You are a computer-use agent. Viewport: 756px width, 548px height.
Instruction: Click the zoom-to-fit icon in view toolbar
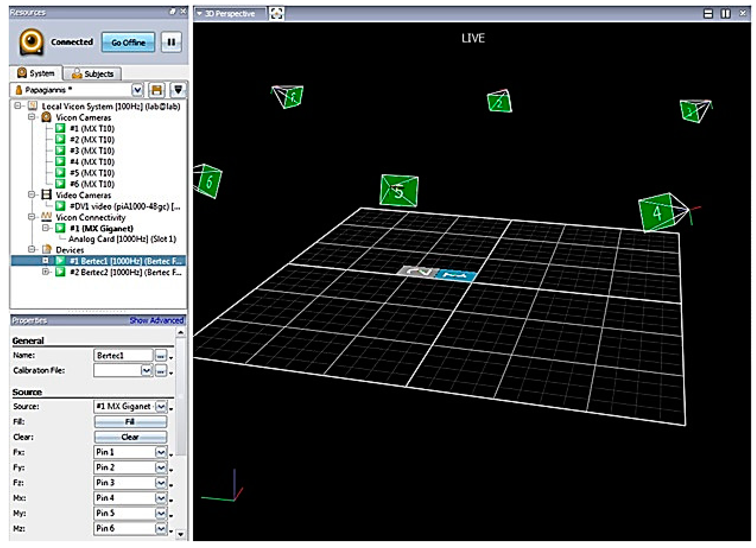tap(276, 13)
